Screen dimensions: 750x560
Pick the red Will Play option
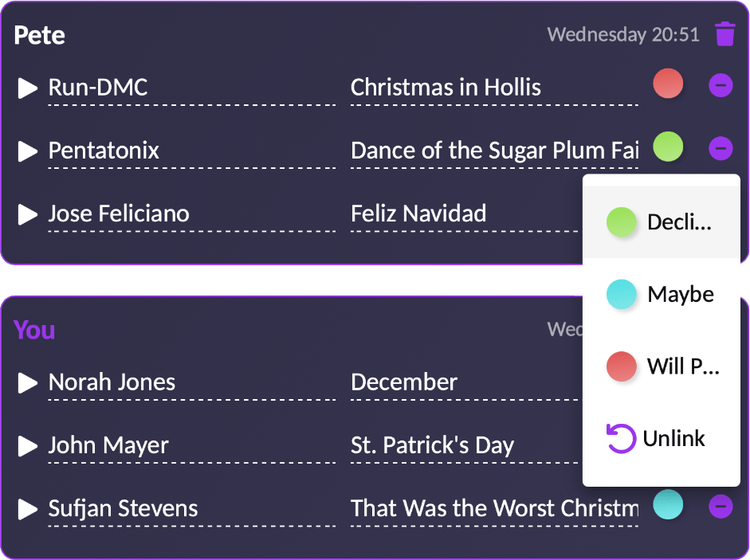[662, 366]
